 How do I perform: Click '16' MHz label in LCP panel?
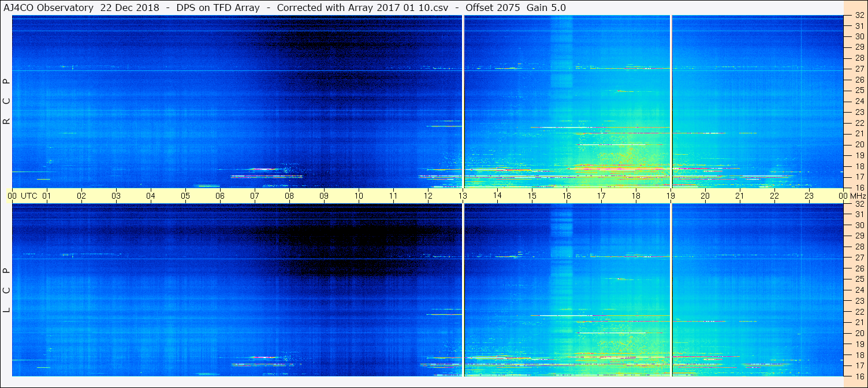[859, 376]
